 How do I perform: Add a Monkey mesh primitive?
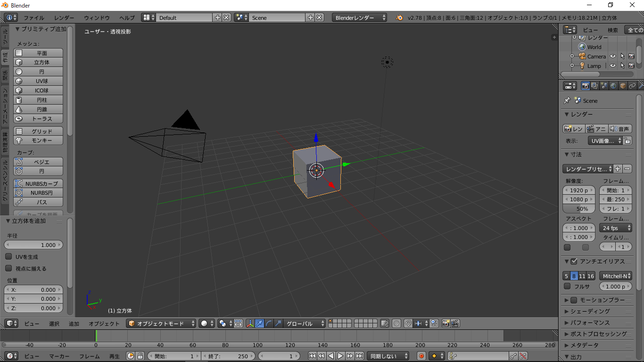(x=39, y=140)
